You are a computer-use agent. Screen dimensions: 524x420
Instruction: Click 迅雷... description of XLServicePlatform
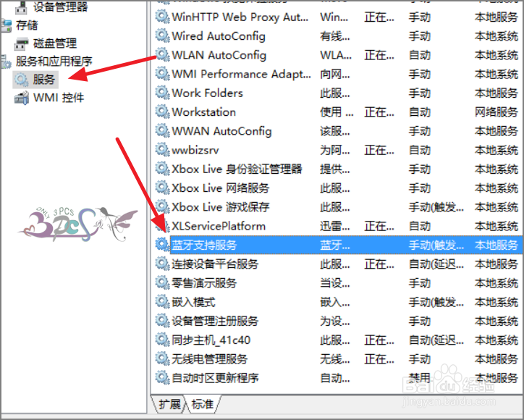tap(335, 227)
